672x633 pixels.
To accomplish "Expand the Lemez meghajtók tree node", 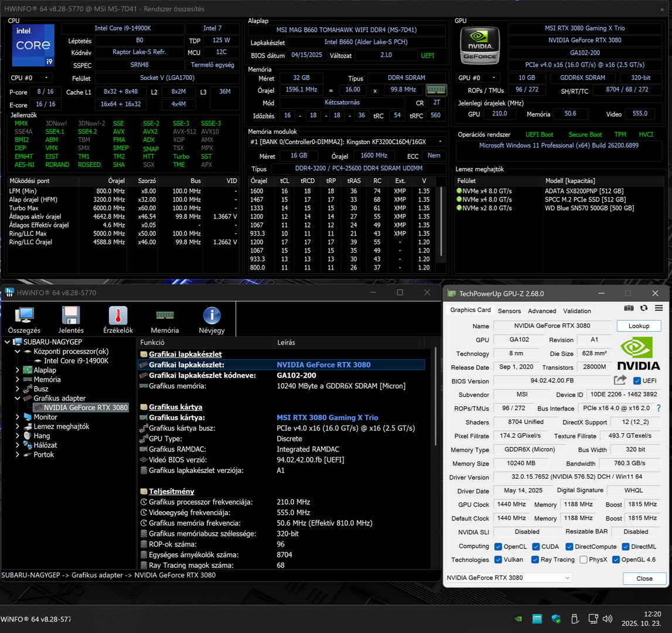I will 18,426.
